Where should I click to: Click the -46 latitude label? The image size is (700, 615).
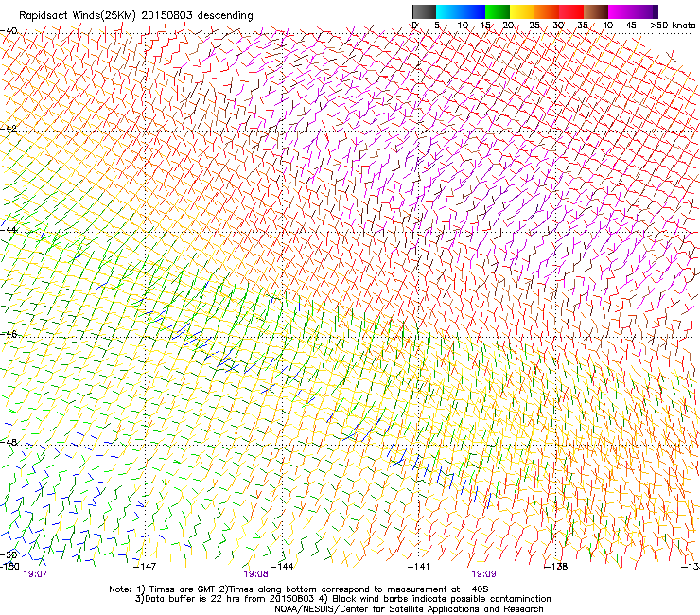(9, 334)
